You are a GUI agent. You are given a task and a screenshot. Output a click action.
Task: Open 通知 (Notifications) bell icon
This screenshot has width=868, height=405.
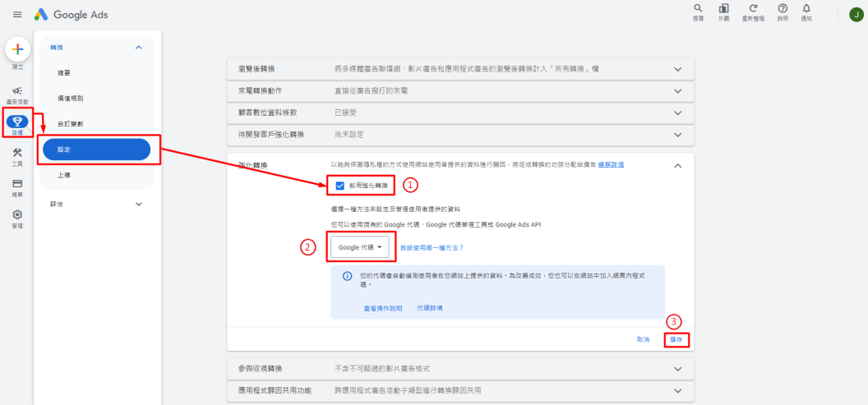[806, 11]
